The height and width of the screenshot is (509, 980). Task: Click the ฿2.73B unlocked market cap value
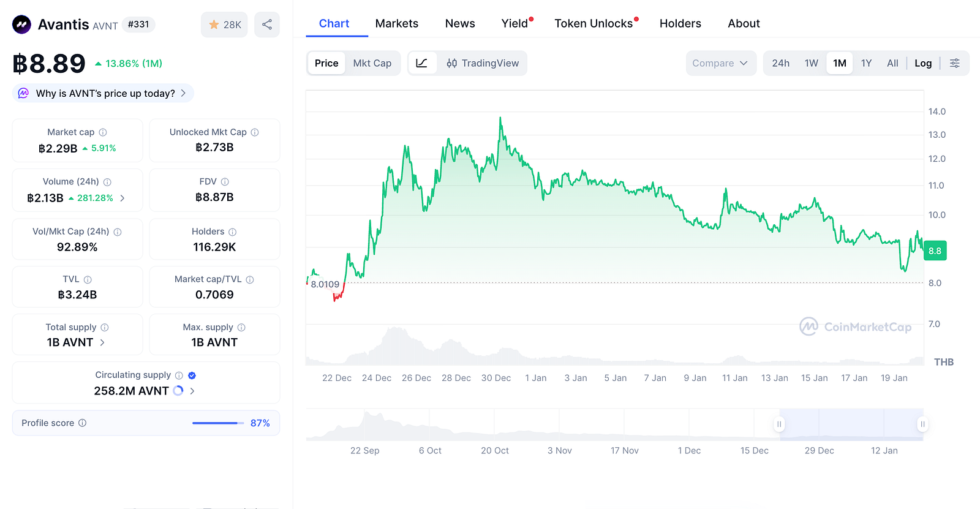(x=214, y=147)
